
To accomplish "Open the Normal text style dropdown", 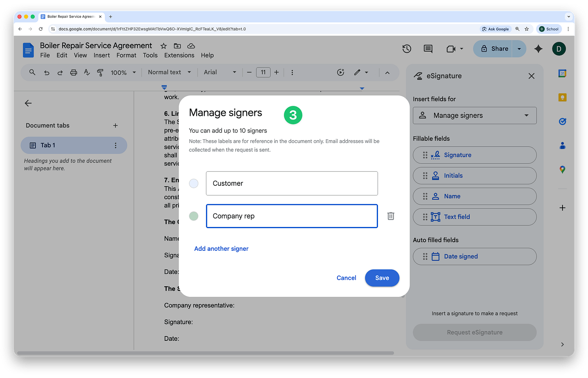I will 169,72.
